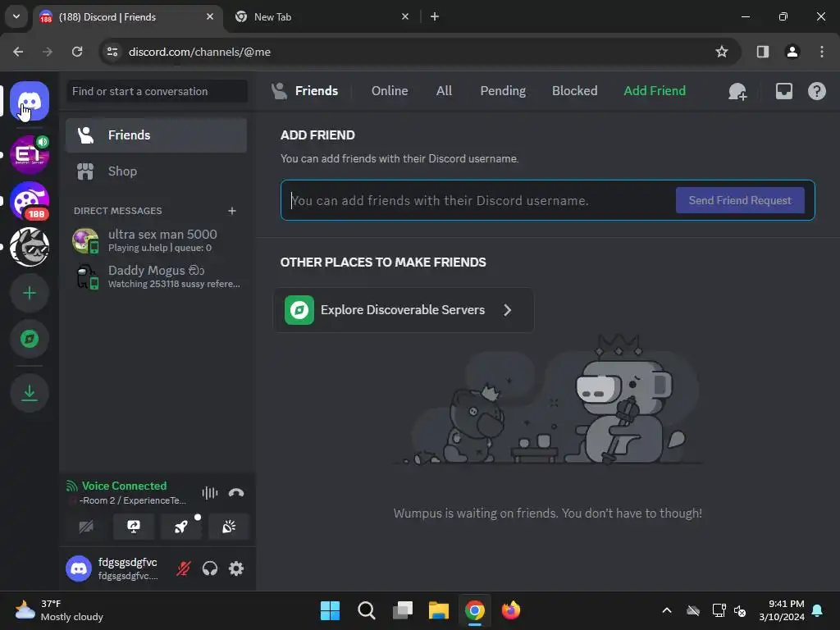Open DM with Daddy Mogus
This screenshot has height=630, width=840.
pos(157,276)
